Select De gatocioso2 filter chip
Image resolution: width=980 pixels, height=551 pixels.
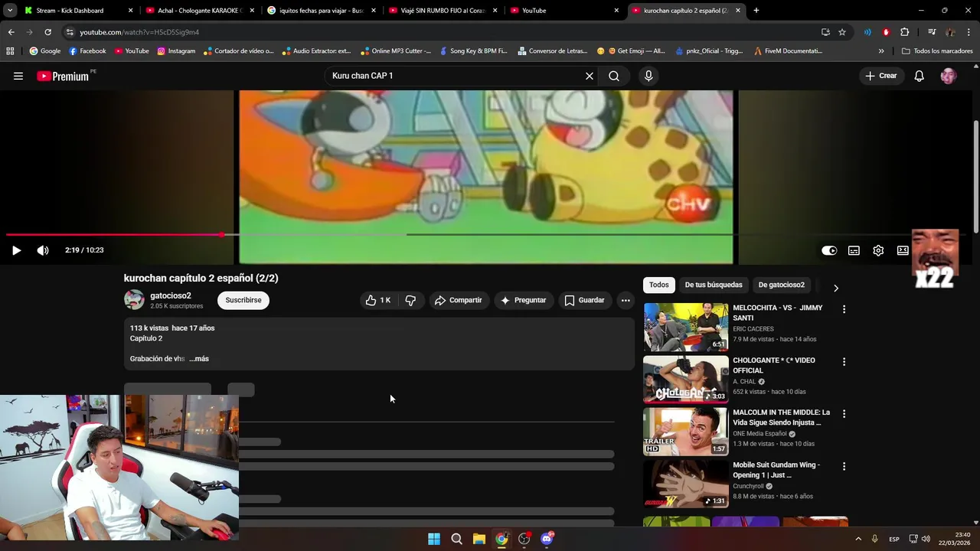(x=782, y=285)
